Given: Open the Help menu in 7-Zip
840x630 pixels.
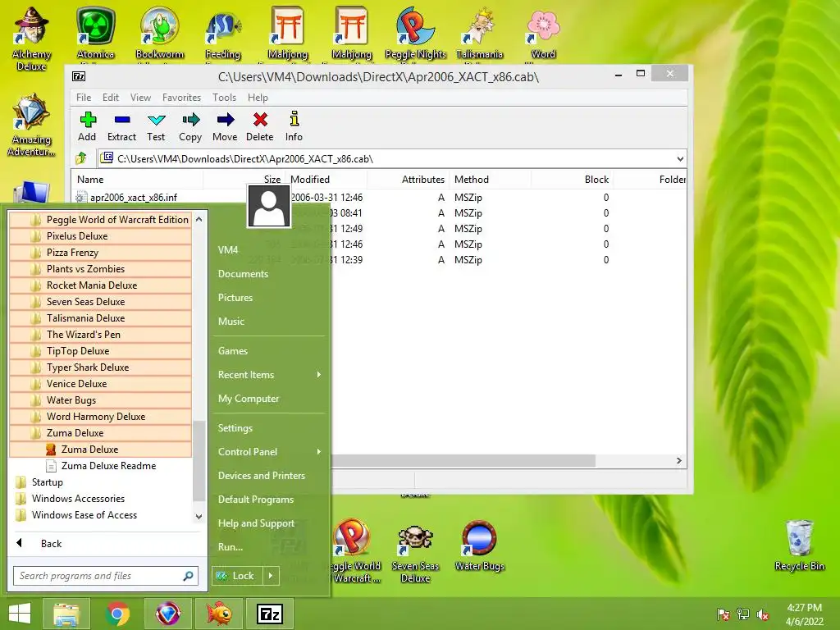Looking at the screenshot, I should point(258,98).
